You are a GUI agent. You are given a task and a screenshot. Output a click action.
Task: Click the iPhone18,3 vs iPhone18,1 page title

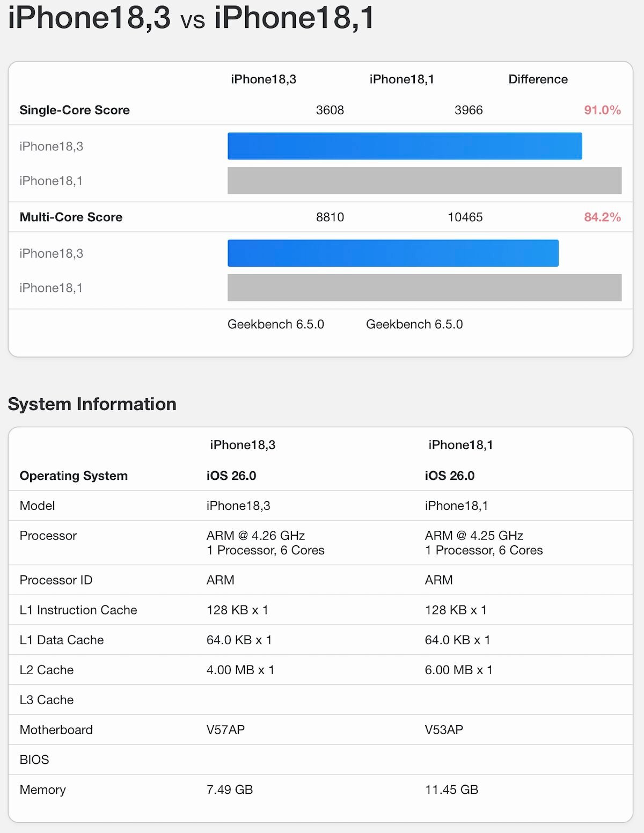click(x=191, y=17)
